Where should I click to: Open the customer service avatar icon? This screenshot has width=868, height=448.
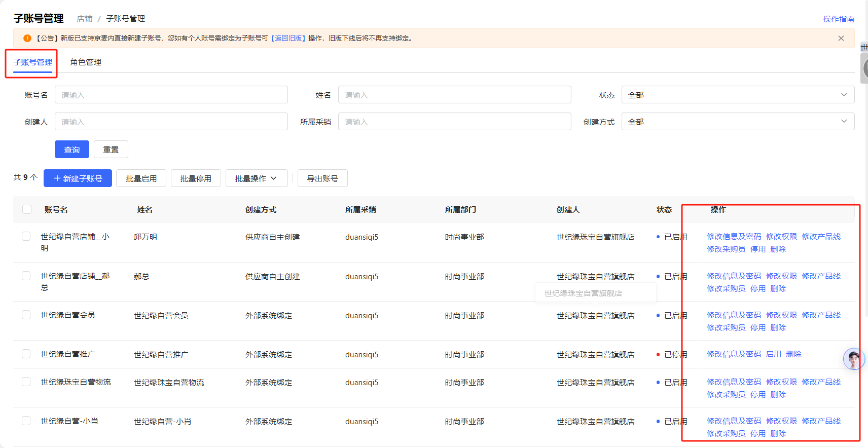pyautogui.click(x=853, y=359)
